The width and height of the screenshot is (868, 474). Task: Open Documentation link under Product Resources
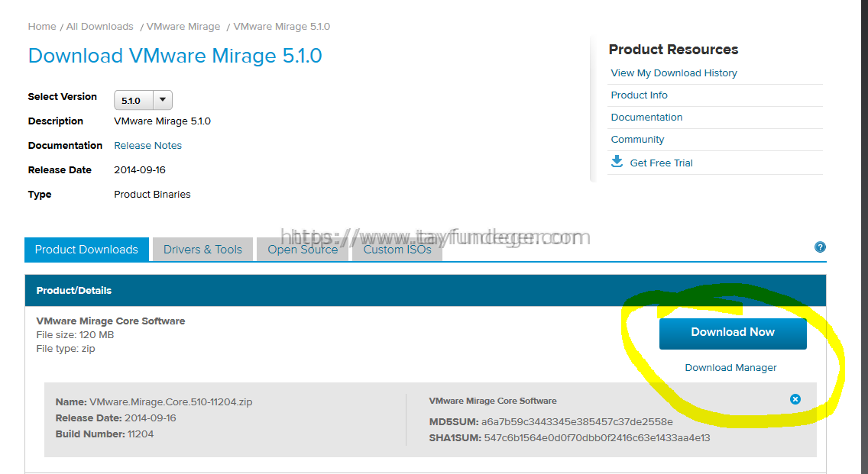click(x=646, y=118)
